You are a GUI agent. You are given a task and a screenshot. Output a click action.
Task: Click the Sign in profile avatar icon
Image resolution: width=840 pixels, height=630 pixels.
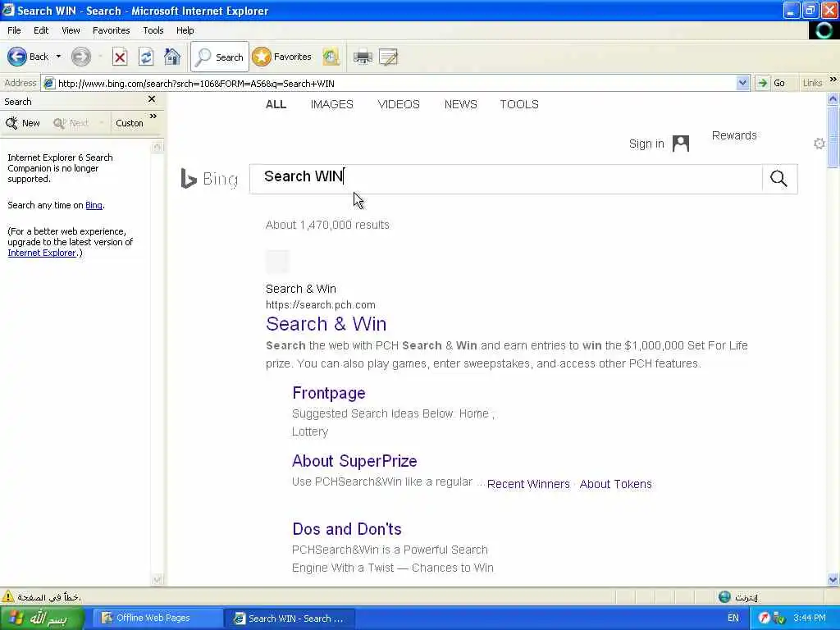(x=680, y=144)
